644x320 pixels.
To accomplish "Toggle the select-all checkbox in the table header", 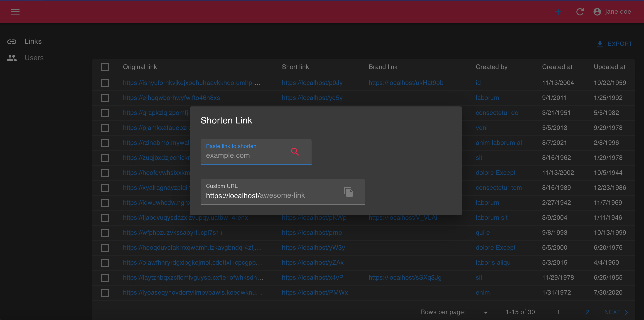I will tap(105, 67).
